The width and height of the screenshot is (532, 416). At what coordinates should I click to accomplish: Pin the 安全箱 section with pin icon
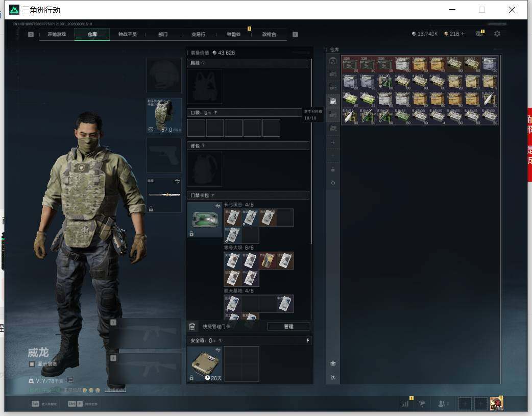tap(308, 340)
